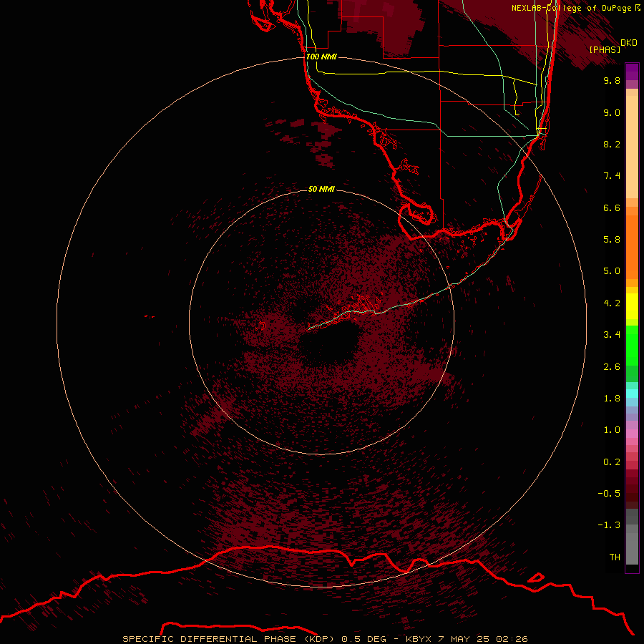This screenshot has width=644, height=644.
Task: Click the [PHAS] unit label
Action: coord(605,49)
